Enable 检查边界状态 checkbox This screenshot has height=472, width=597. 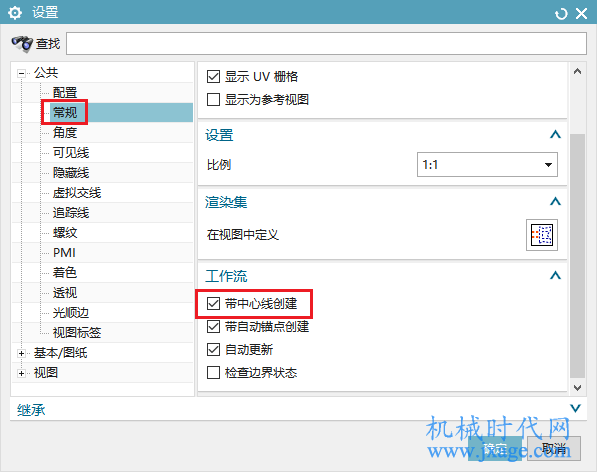click(x=213, y=372)
